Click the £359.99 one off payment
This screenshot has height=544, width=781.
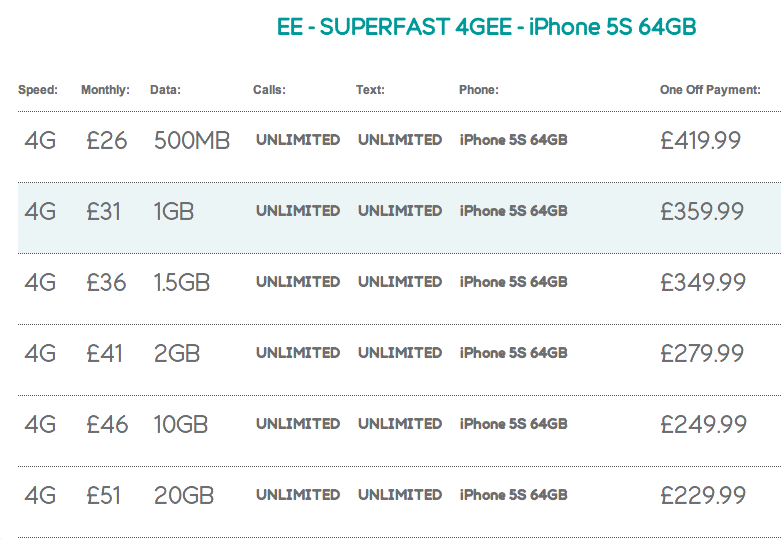coord(702,211)
